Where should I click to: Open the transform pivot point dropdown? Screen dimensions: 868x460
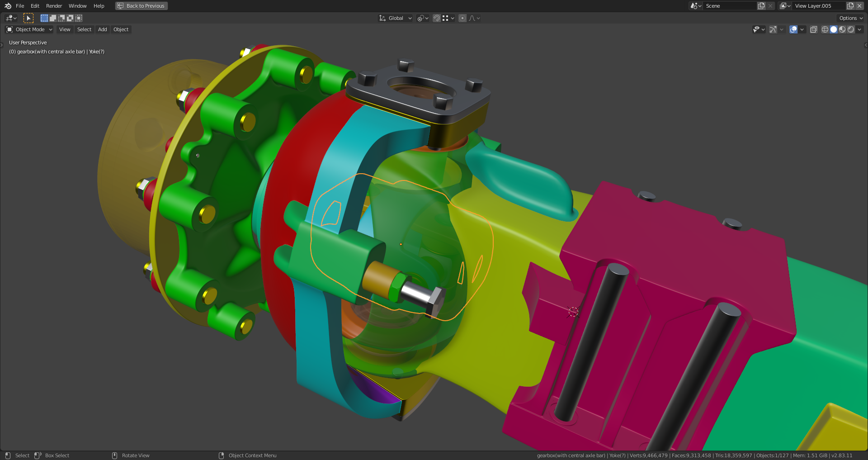pos(423,18)
